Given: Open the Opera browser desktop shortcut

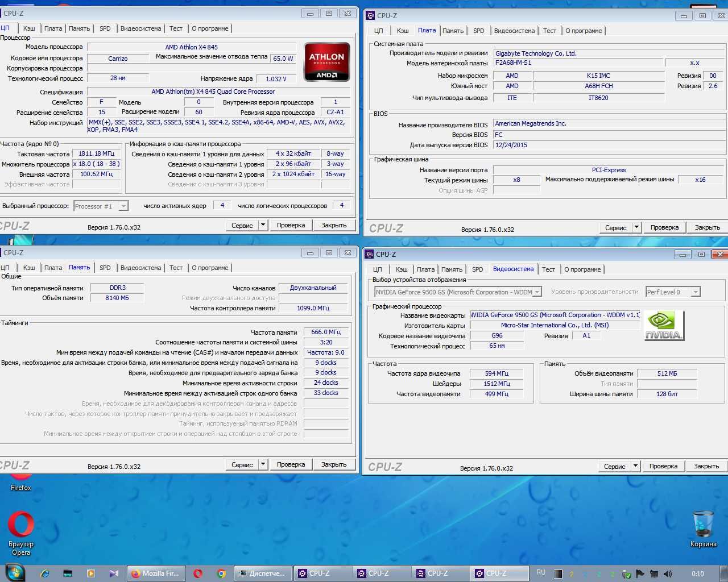Looking at the screenshot, I should (x=21, y=533).
